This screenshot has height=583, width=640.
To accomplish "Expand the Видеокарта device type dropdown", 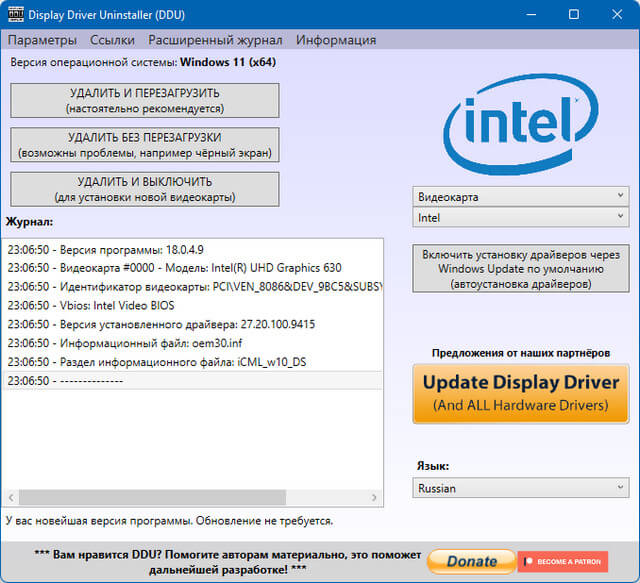I will pyautogui.click(x=520, y=197).
